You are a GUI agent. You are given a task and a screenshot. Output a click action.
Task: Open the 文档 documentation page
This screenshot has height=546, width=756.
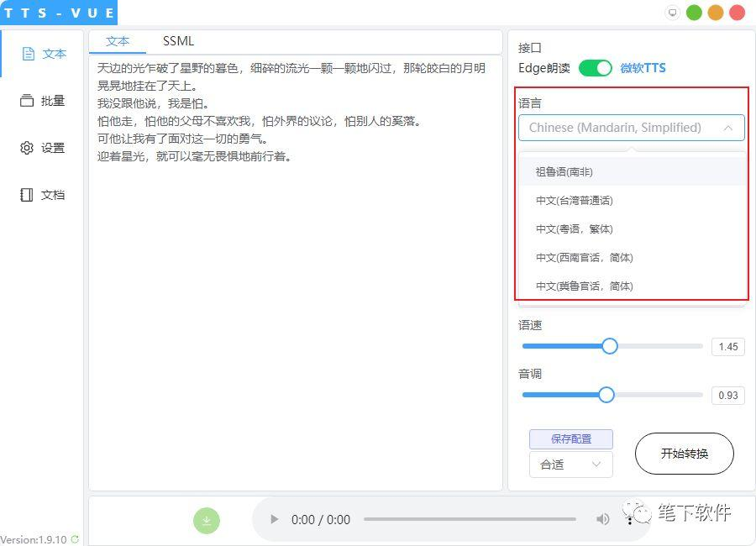coord(43,195)
